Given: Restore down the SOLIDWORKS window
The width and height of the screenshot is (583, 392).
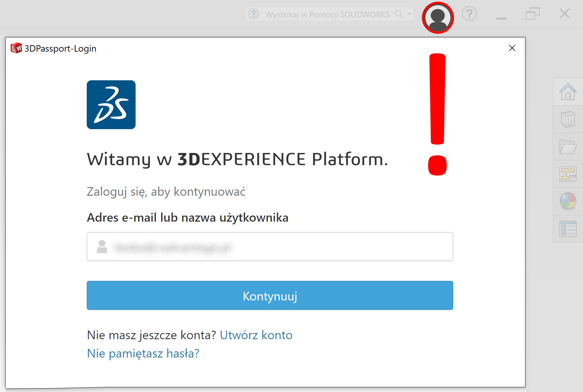Looking at the screenshot, I should coord(532,14).
